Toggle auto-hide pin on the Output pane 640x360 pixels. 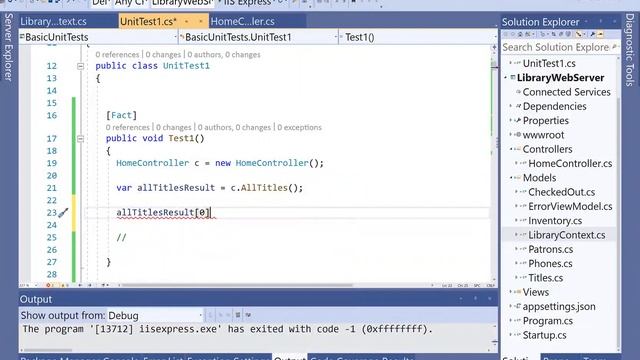point(476,299)
